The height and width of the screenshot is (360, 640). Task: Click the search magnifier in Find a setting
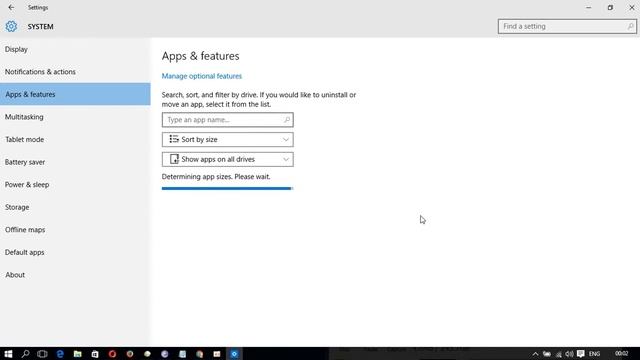630,27
